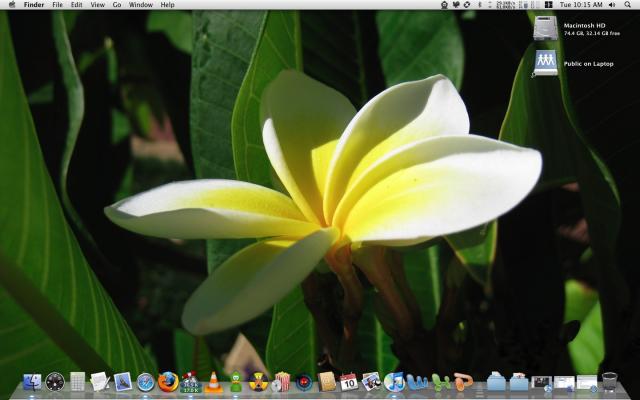This screenshot has height=400, width=640.
Task: Click the volume speaker in menu bar
Action: [x=612, y=5]
